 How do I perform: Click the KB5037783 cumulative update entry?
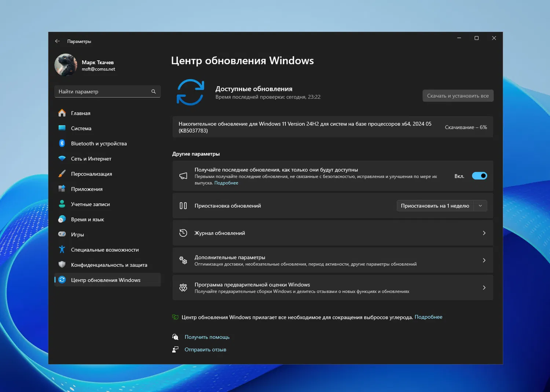click(x=333, y=127)
